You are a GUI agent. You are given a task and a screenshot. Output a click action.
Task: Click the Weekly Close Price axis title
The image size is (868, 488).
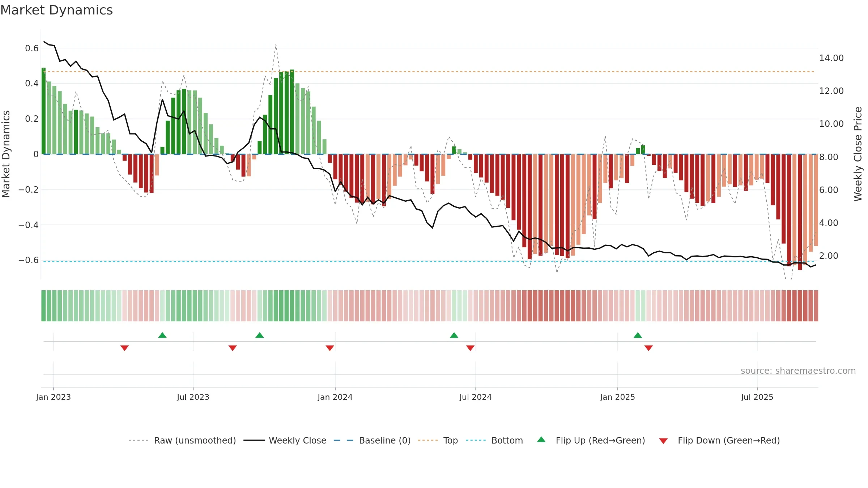click(x=858, y=154)
